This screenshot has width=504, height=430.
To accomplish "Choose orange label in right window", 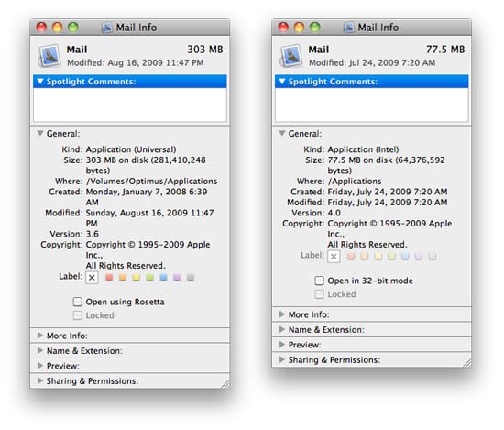I will 365,256.
